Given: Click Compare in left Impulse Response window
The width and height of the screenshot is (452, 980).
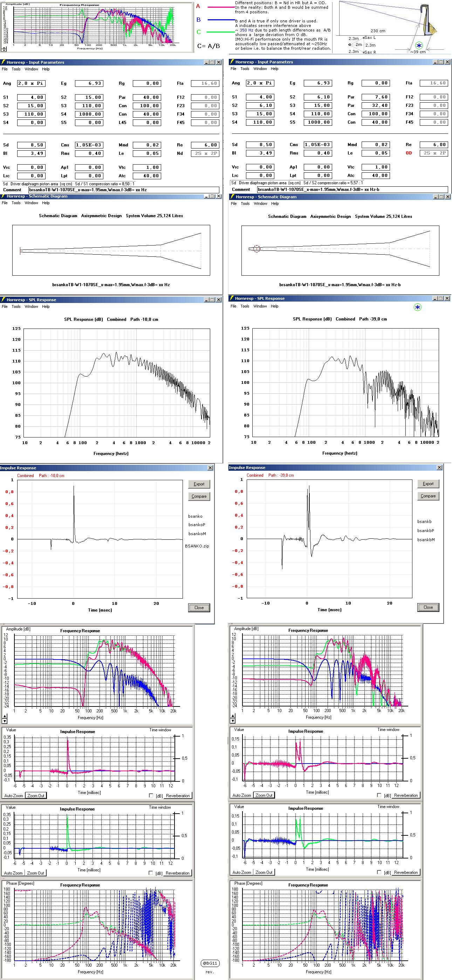Looking at the screenshot, I should point(199,496).
